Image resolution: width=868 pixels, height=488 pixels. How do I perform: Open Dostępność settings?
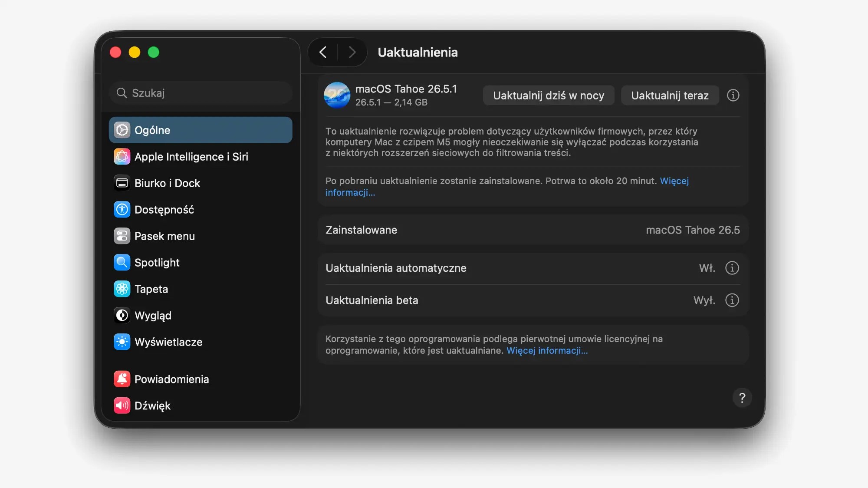[201, 209]
